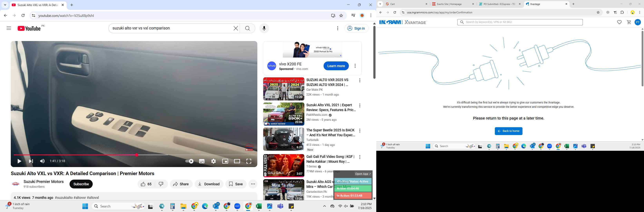Switch the player to miniplayer

225,161
